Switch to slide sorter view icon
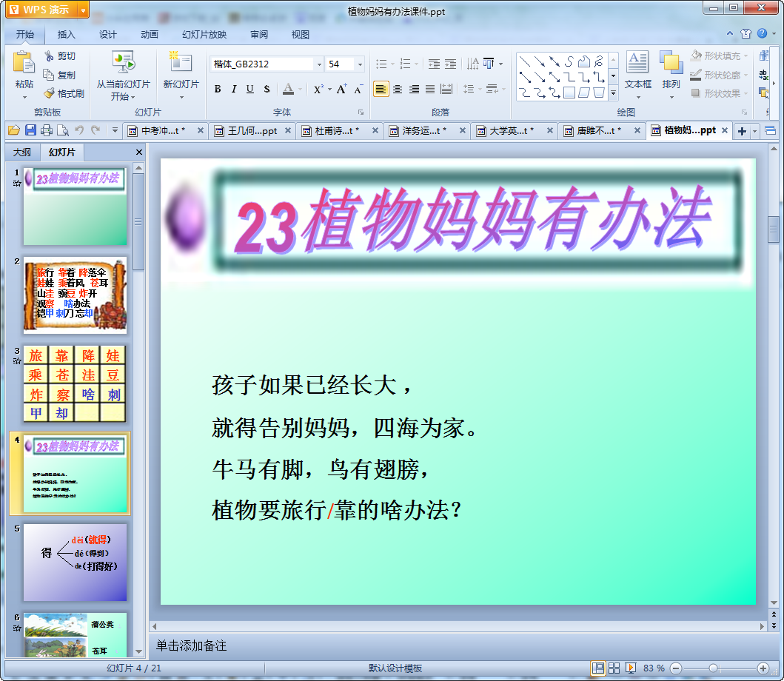The image size is (784, 681). [614, 668]
